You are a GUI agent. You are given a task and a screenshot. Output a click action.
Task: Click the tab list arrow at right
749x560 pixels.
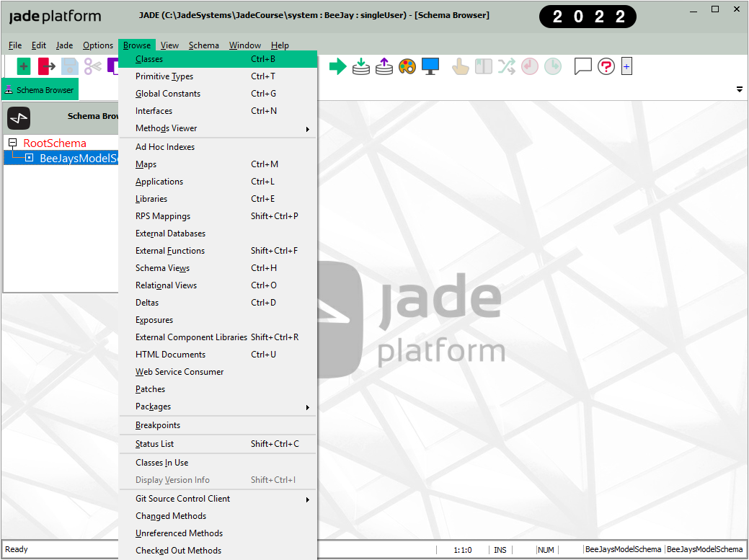click(739, 90)
